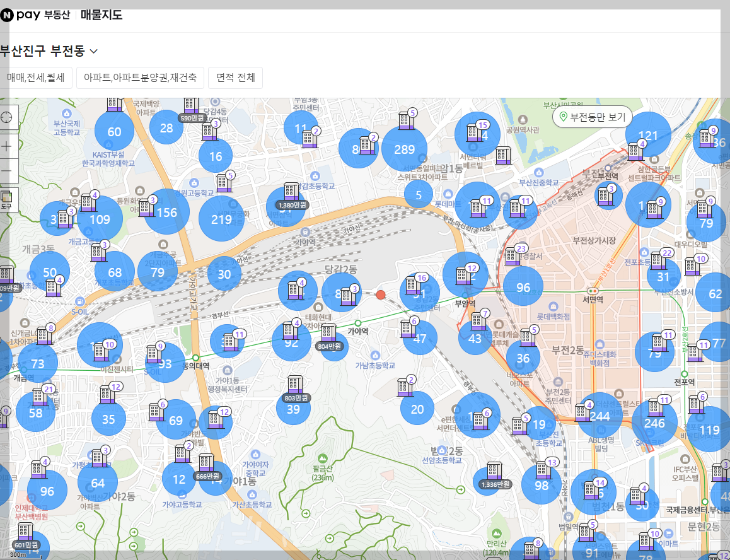Click the apartment icon with badge 16

414,284
